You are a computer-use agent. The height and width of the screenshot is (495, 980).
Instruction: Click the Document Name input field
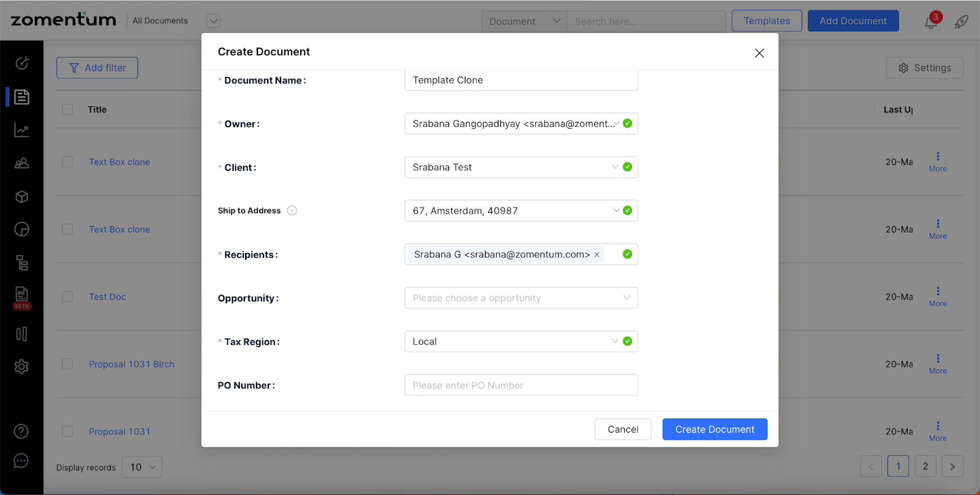[521, 80]
